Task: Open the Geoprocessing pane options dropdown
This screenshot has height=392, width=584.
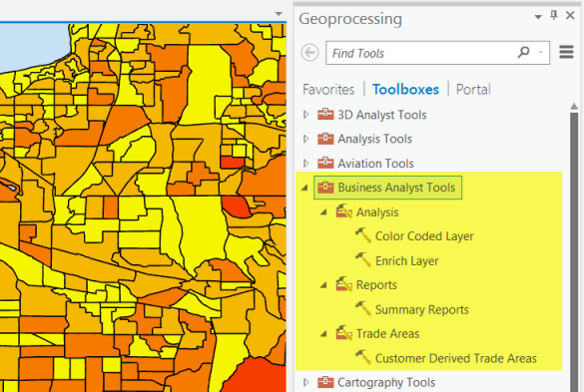Action: (538, 17)
